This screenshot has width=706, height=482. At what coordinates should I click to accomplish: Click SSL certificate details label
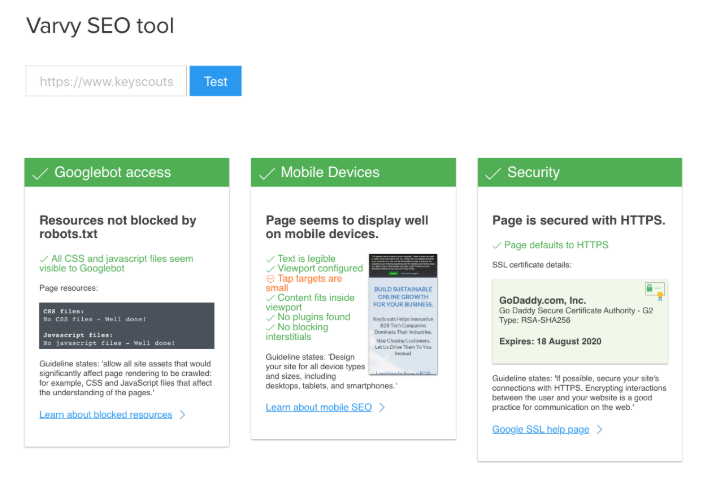click(x=532, y=265)
